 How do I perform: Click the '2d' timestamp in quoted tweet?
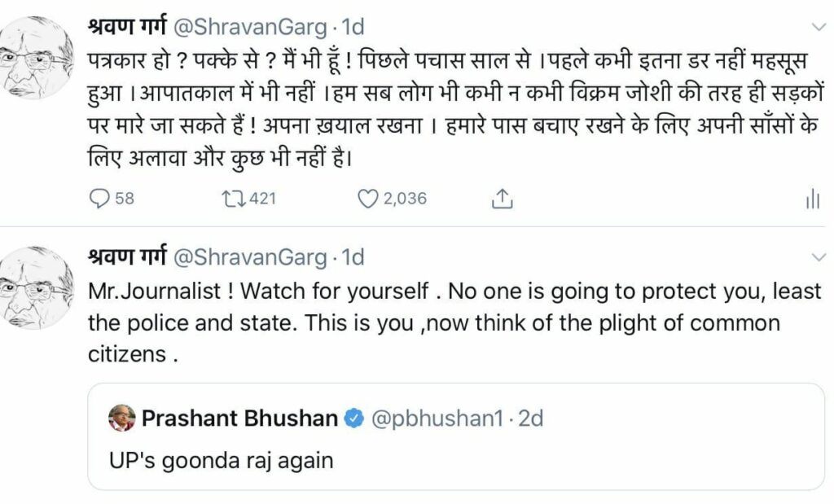[529, 419]
